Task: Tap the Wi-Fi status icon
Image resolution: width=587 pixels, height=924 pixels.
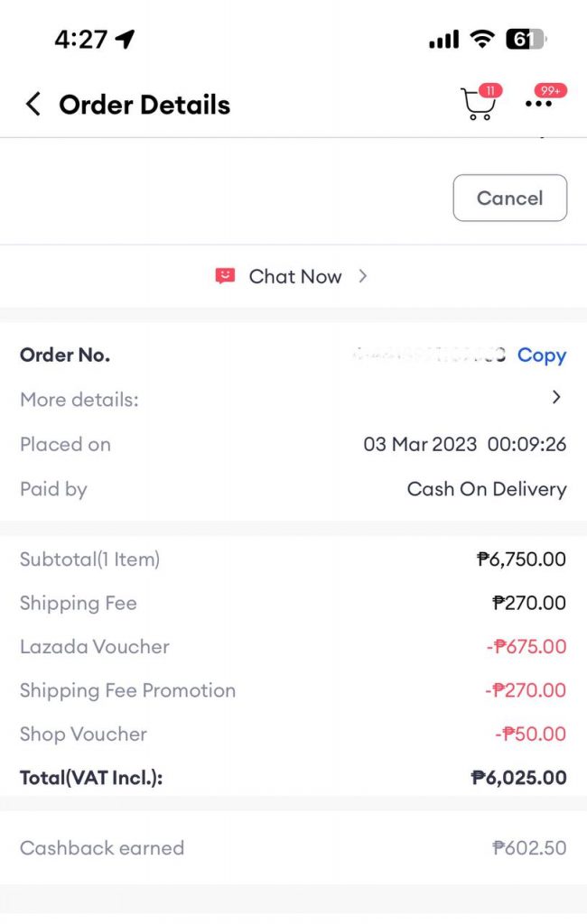Action: [x=482, y=40]
